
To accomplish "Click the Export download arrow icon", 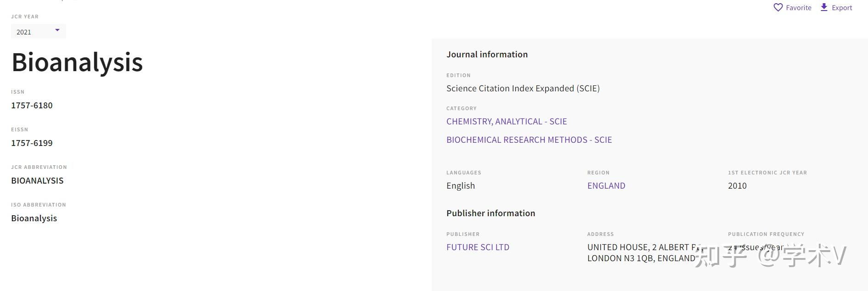I will pyautogui.click(x=824, y=7).
